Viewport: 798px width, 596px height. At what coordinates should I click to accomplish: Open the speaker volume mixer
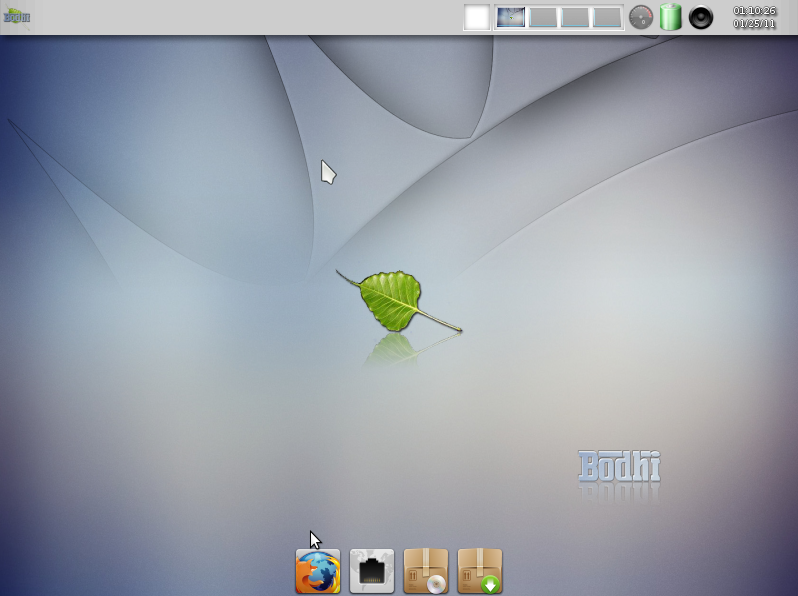[701, 17]
